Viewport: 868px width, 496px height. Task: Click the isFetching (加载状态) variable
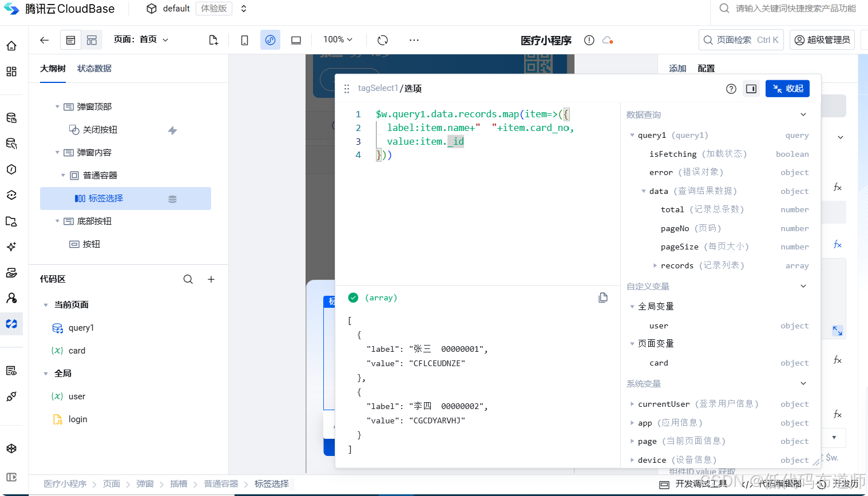[x=698, y=154]
